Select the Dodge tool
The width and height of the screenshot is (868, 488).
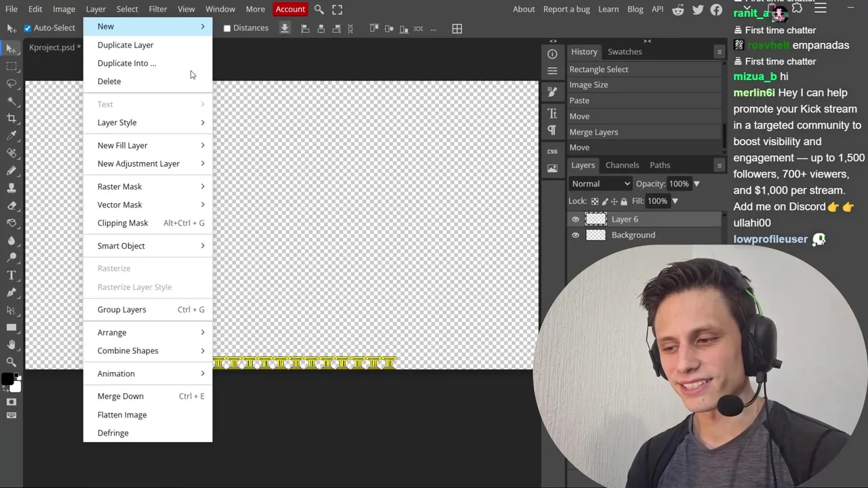click(x=12, y=258)
